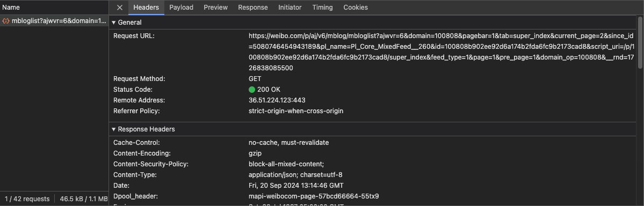This screenshot has height=206, width=644.
Task: Select the mbloglist request JSON icon
Action: [6, 21]
